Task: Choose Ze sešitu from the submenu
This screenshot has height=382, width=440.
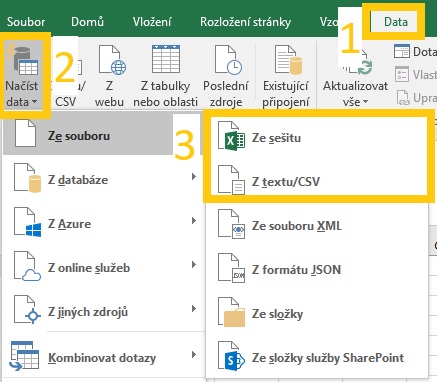Action: (318, 138)
